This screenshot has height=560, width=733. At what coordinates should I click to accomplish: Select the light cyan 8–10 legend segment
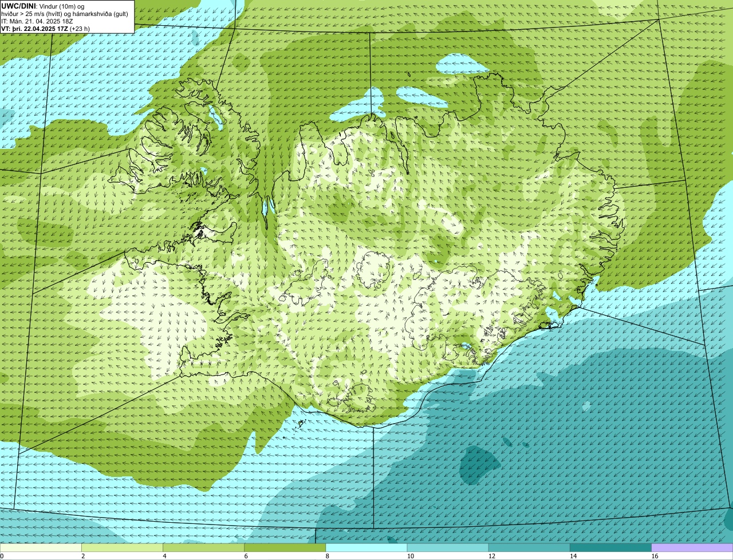pos(366,548)
